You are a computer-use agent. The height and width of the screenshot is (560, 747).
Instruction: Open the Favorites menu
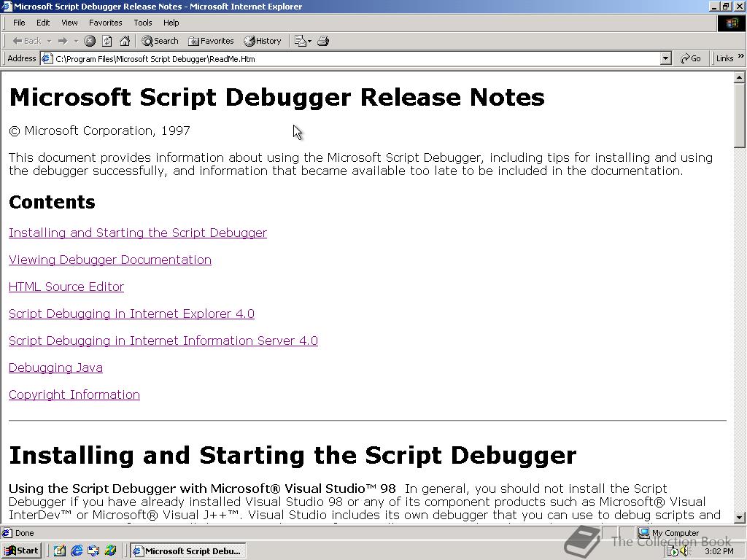tap(105, 23)
